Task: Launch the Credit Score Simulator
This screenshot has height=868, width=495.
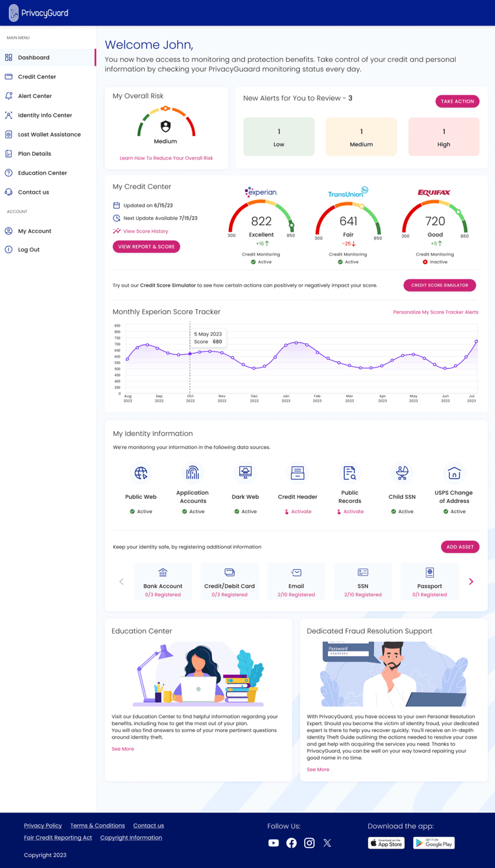Action: point(440,285)
